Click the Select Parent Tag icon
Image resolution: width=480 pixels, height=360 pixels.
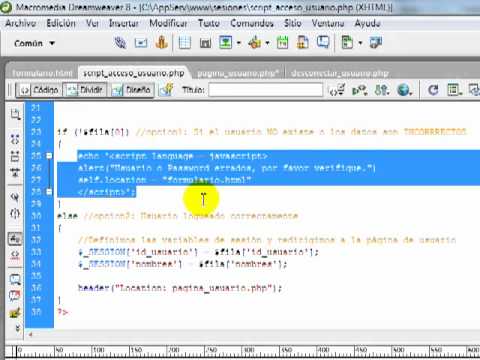coord(15,197)
